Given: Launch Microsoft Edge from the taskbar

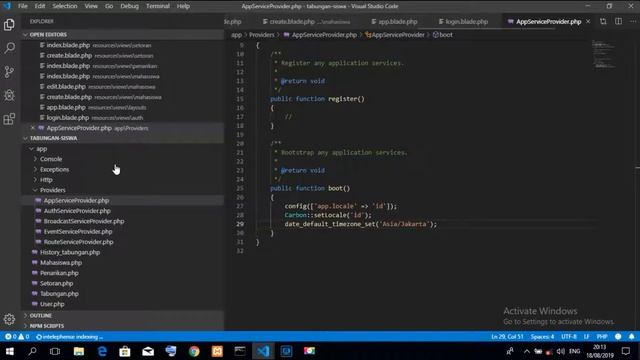Looking at the screenshot, I should point(102,351).
